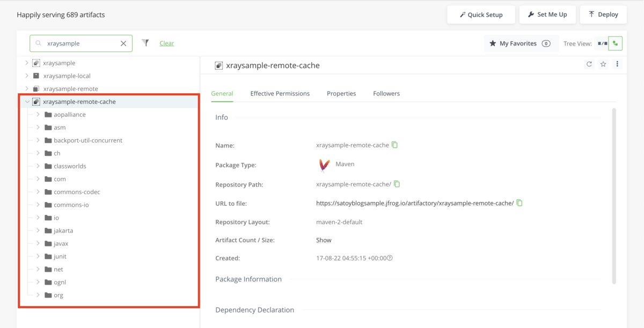The height and width of the screenshot is (328, 644).
Task: Show the Artifact Count / Size
Action: [324, 240]
